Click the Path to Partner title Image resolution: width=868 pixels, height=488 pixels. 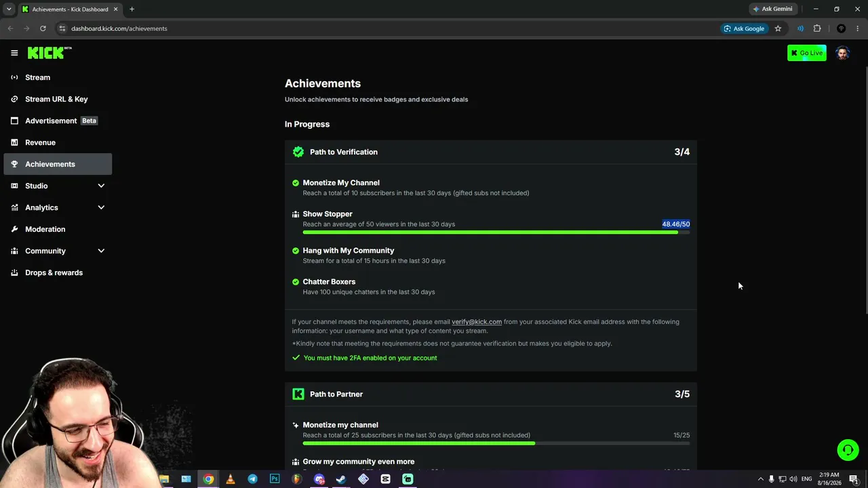336,394
